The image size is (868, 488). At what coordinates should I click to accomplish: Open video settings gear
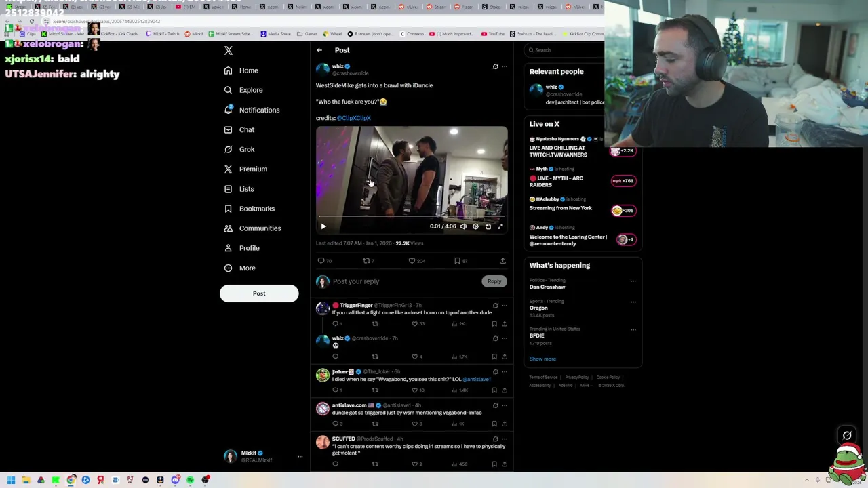pyautogui.click(x=475, y=226)
